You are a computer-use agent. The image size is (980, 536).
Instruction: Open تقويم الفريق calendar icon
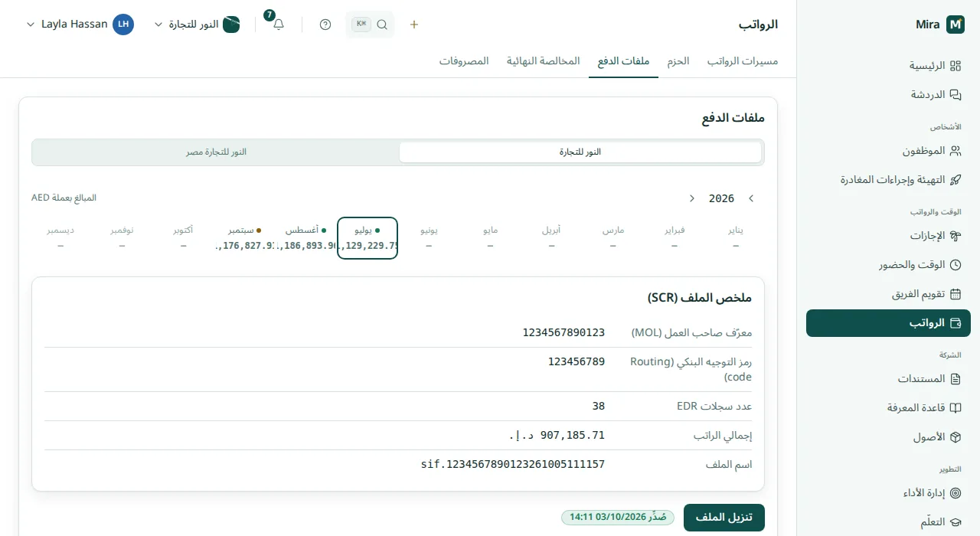coord(955,294)
